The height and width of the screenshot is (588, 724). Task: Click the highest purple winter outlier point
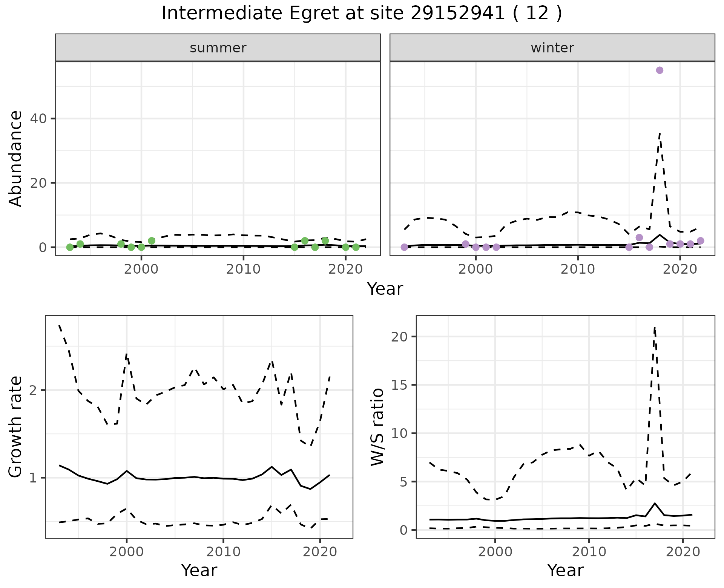tap(660, 70)
